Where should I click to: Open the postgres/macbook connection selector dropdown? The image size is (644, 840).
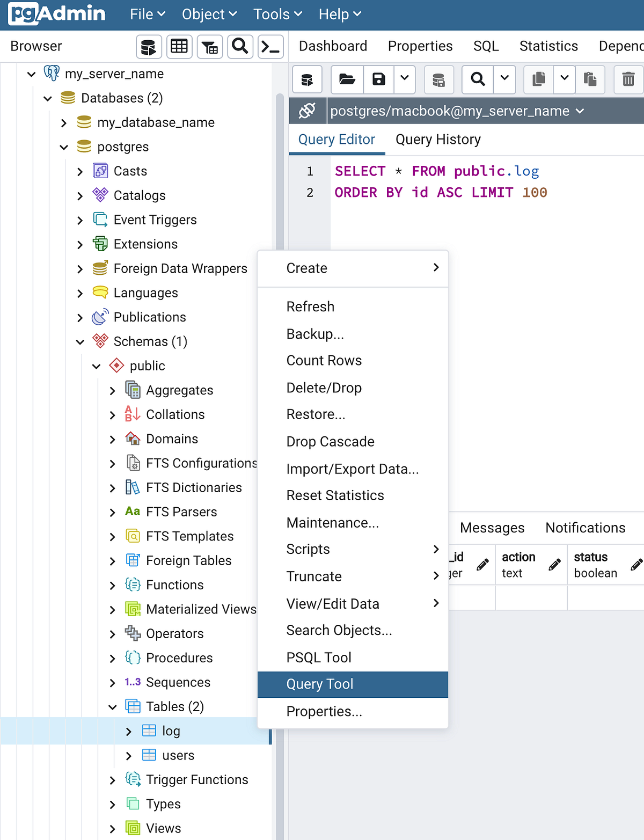pos(579,111)
